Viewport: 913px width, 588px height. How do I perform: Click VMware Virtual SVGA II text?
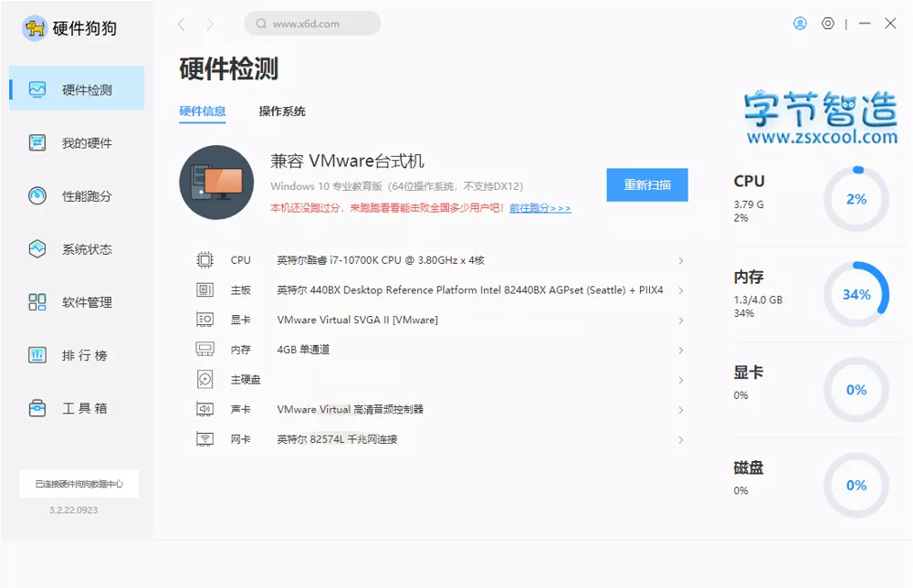point(357,320)
